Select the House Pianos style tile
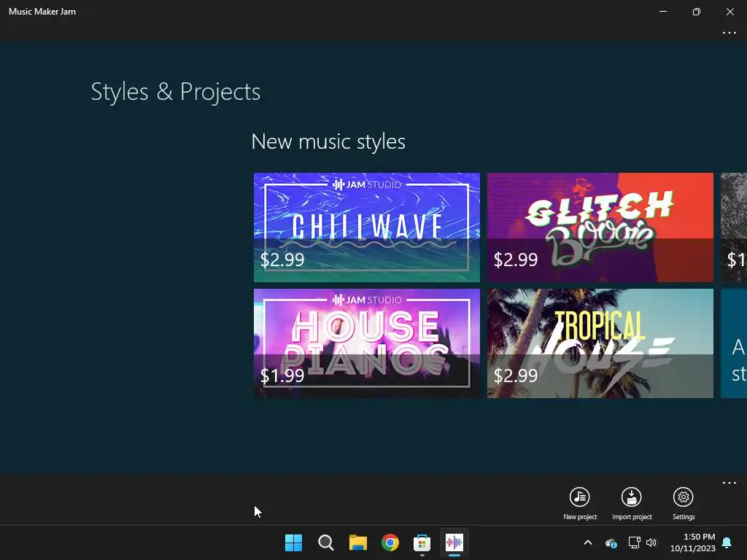 (x=367, y=343)
